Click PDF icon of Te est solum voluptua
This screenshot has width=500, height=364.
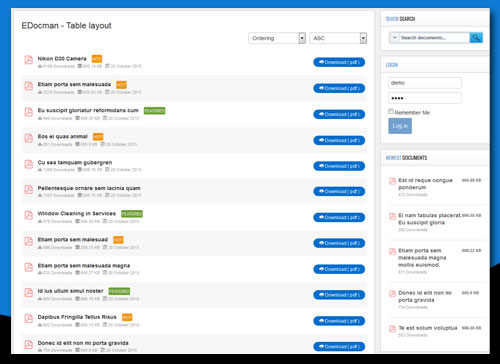392,329
